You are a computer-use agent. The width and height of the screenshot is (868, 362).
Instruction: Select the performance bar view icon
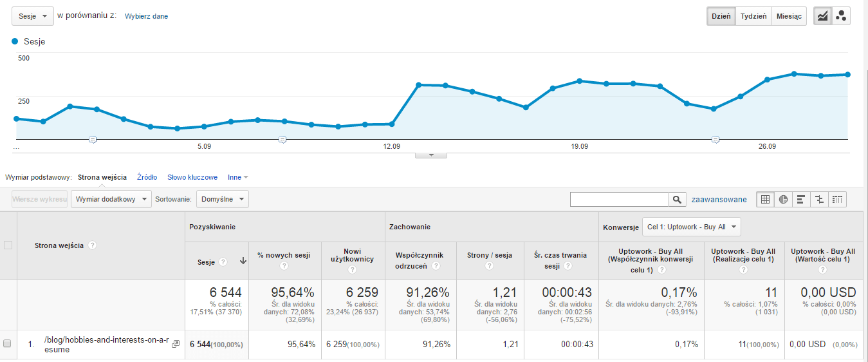pos(801,200)
